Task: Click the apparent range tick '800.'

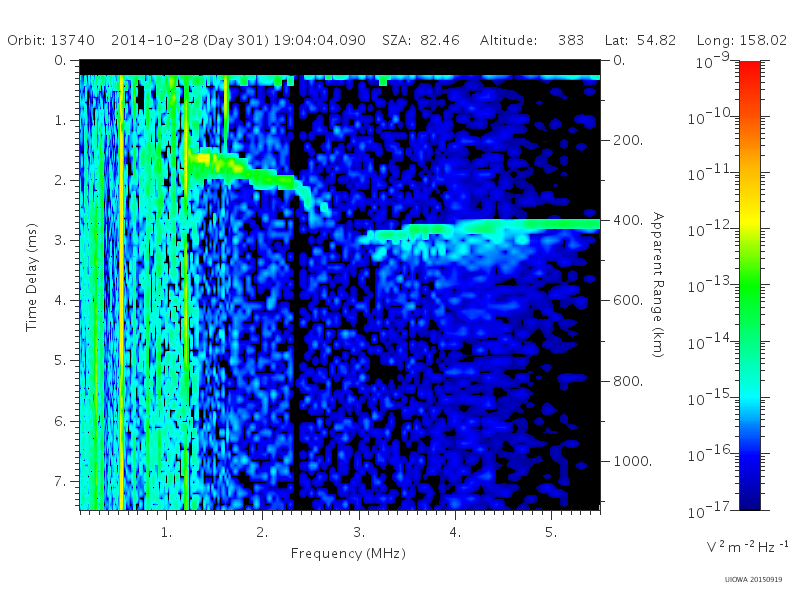Action: 628,381
